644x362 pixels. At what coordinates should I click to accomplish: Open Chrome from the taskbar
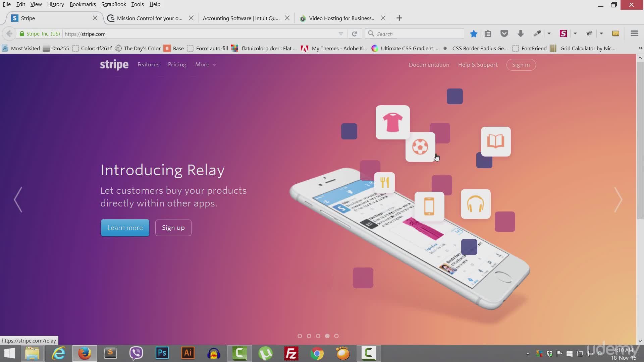click(x=317, y=353)
